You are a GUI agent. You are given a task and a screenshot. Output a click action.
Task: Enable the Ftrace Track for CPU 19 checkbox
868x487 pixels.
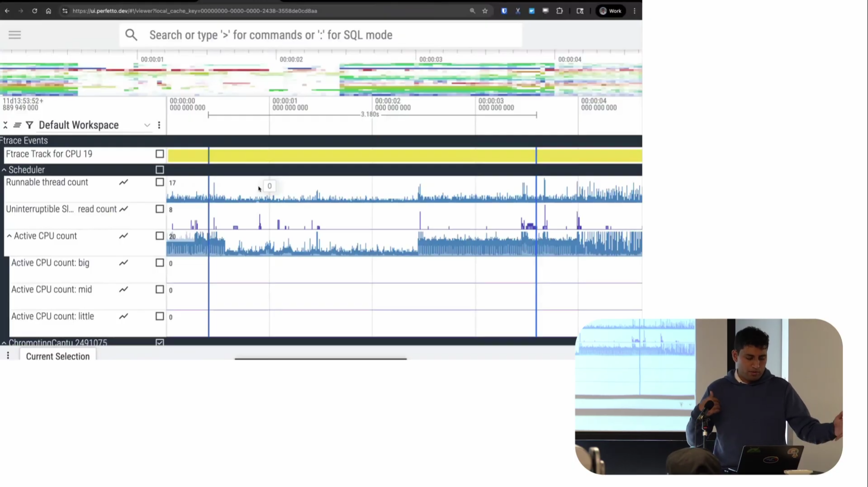point(160,154)
